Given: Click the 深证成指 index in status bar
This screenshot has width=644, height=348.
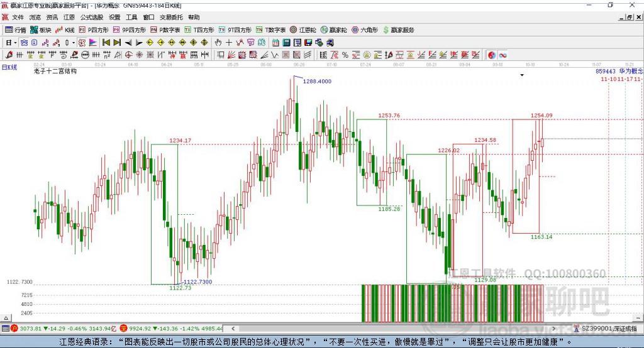Looking at the screenshot, I should coord(609,328).
